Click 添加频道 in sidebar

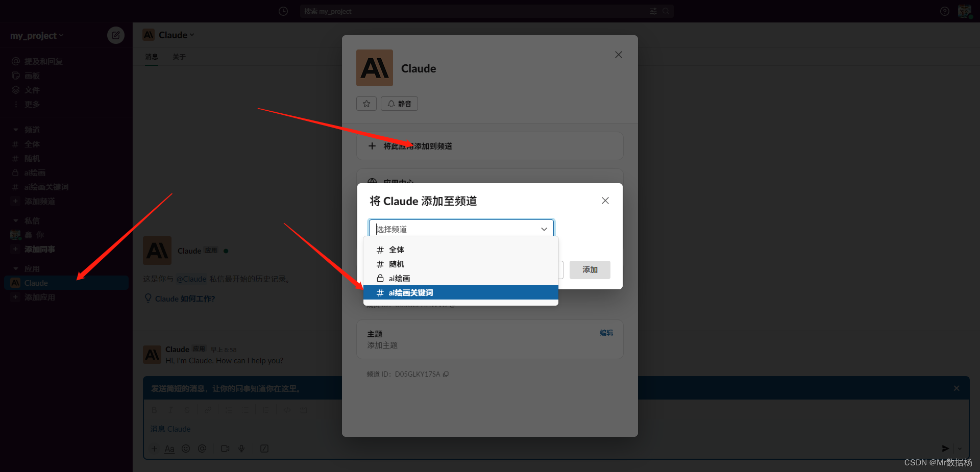(x=65, y=201)
